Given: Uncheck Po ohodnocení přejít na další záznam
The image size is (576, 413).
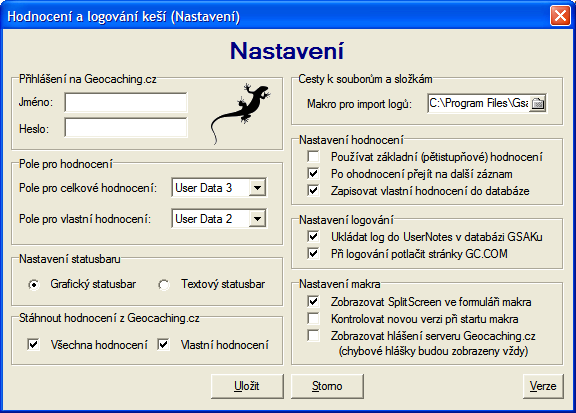Looking at the screenshot, I should 313,173.
